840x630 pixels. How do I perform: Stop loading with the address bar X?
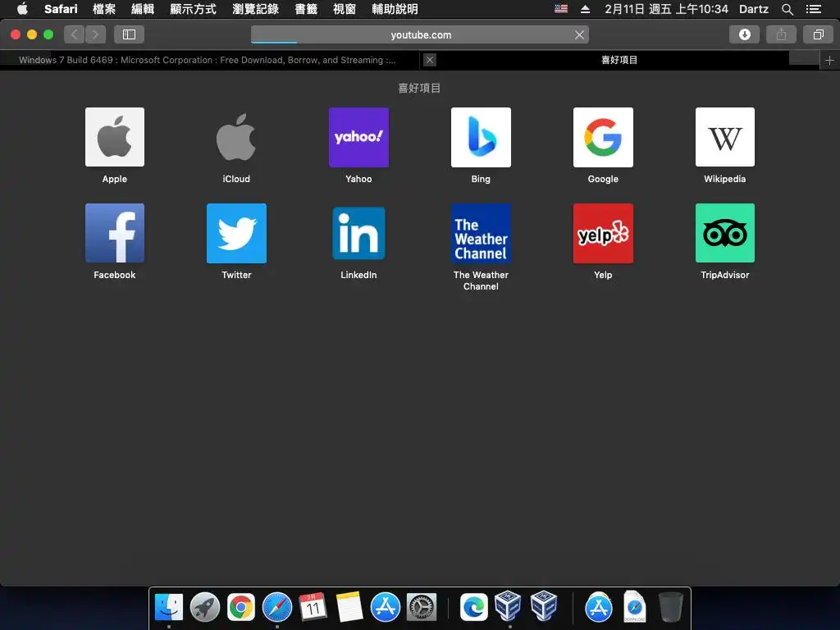(x=579, y=34)
